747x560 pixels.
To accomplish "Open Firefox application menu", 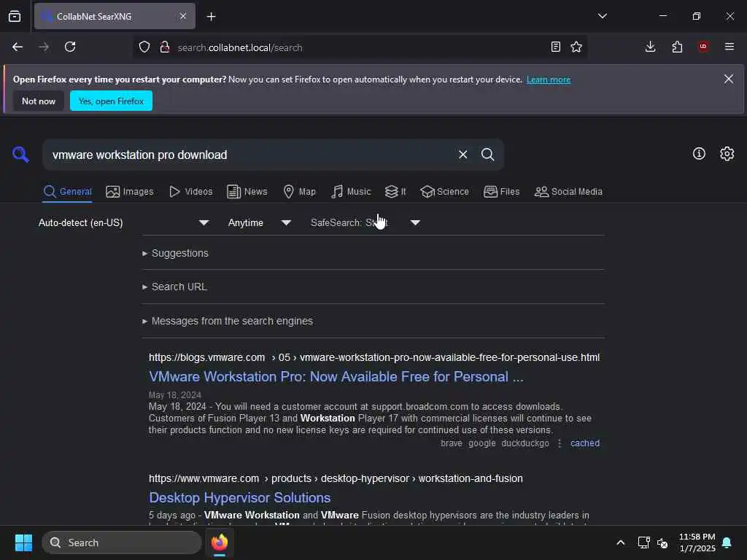I will coord(729,47).
